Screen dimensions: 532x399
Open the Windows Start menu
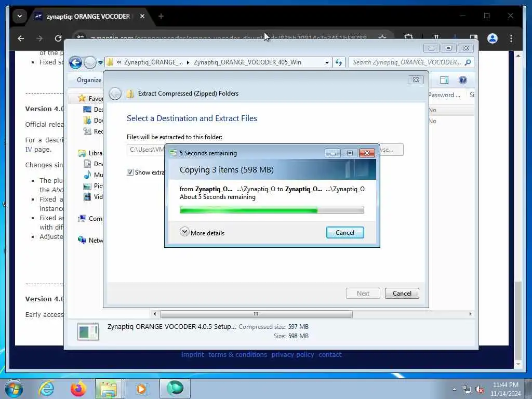coord(14,389)
